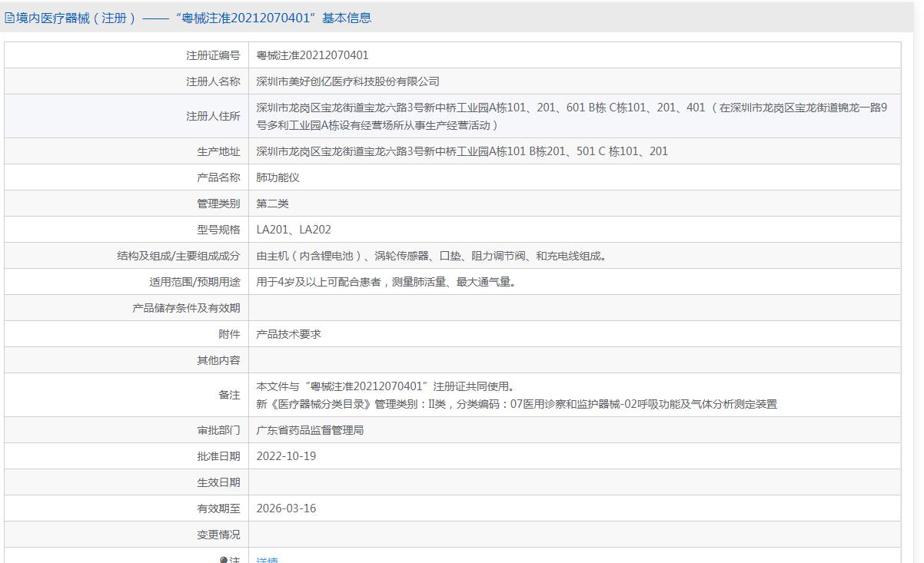Screen dimensions: 924x563
Task: Select registration number 粤械注准20212070401 value
Action: coord(312,55)
